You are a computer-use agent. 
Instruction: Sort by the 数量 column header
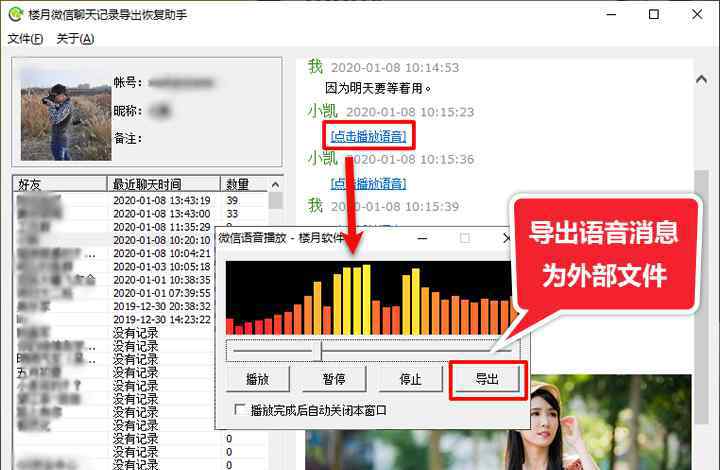click(x=243, y=184)
